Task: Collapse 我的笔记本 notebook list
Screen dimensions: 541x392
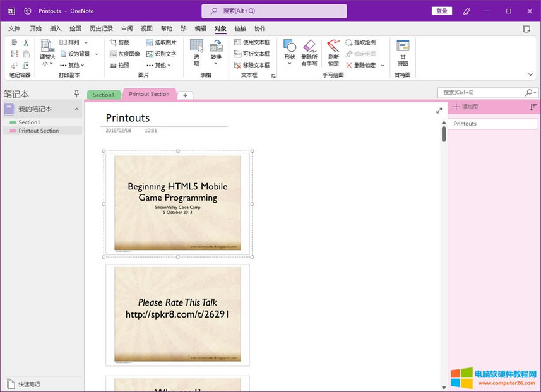Action: [x=77, y=109]
